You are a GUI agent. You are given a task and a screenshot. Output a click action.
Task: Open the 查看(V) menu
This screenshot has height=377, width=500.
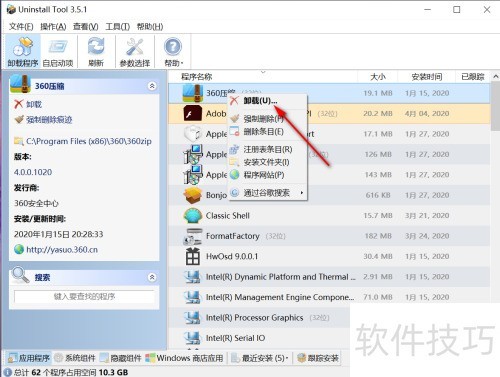click(x=86, y=27)
